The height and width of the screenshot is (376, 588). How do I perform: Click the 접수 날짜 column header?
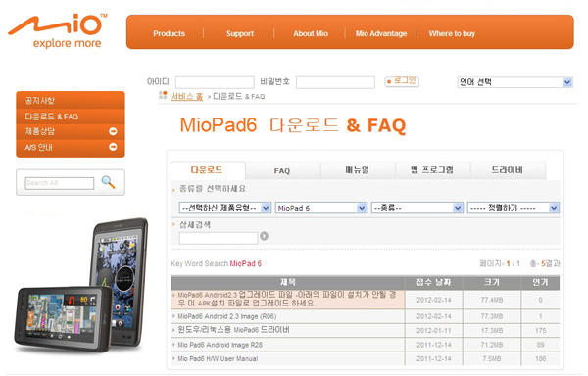tap(434, 283)
